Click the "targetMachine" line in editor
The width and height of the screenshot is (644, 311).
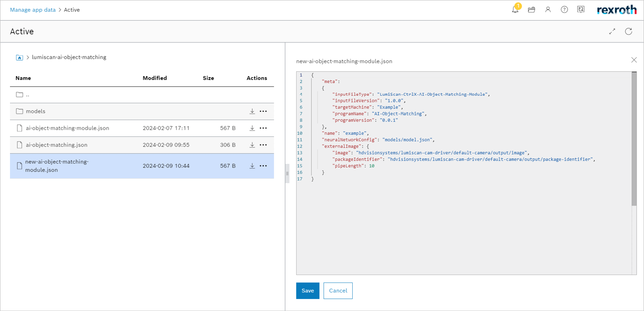[368, 107]
